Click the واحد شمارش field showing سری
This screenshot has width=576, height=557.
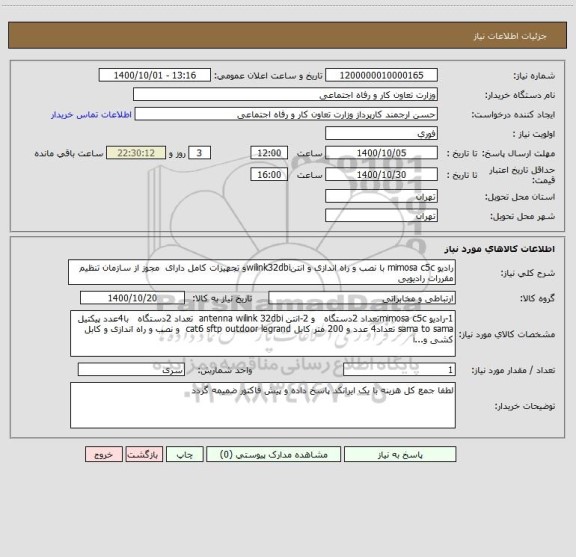(131, 370)
